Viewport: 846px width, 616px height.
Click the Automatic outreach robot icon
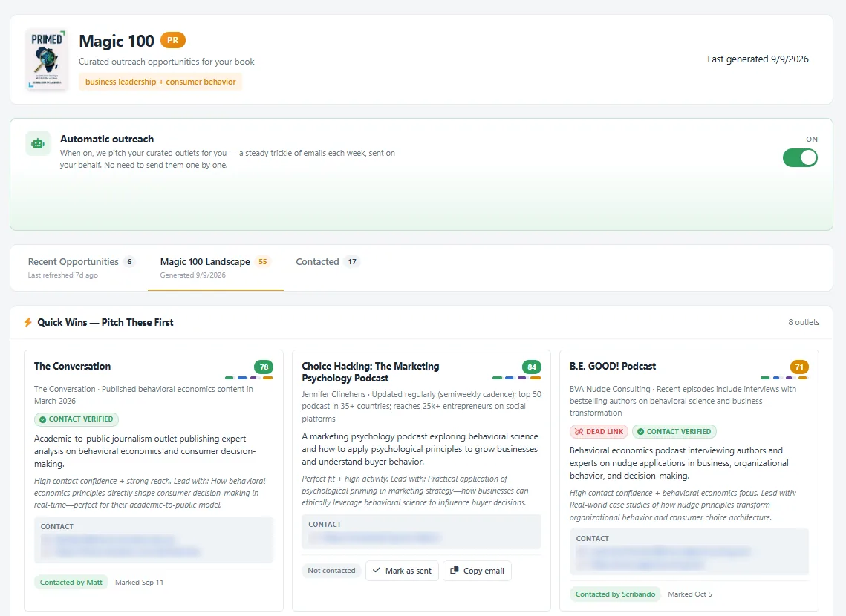pos(38,143)
